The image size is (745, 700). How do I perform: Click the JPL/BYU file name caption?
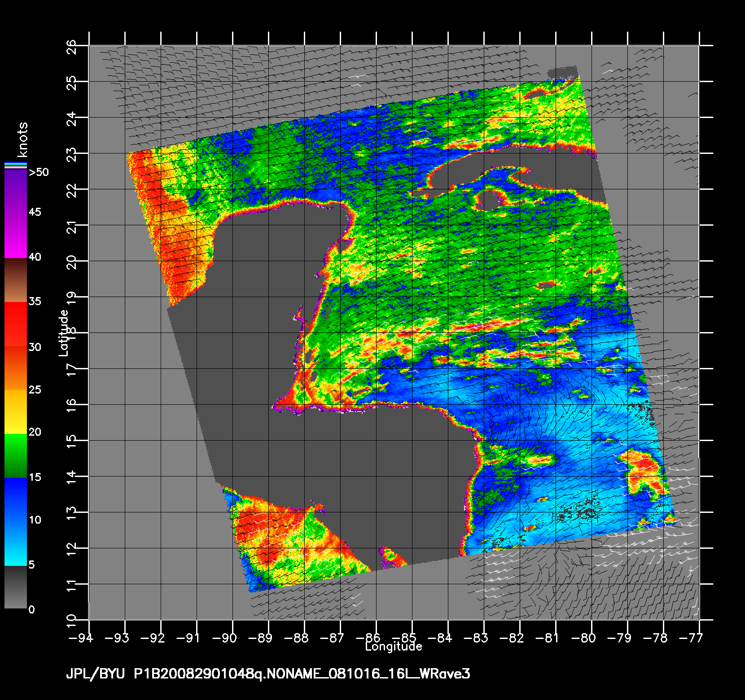click(x=268, y=674)
